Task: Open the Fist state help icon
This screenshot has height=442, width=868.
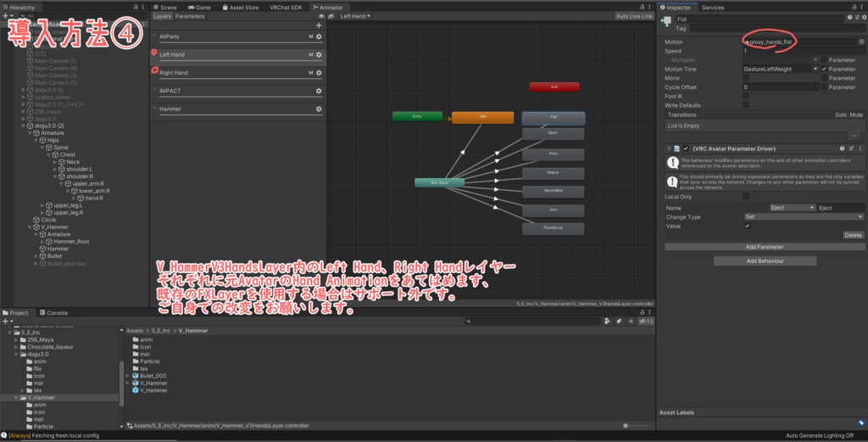Action: pos(849,18)
